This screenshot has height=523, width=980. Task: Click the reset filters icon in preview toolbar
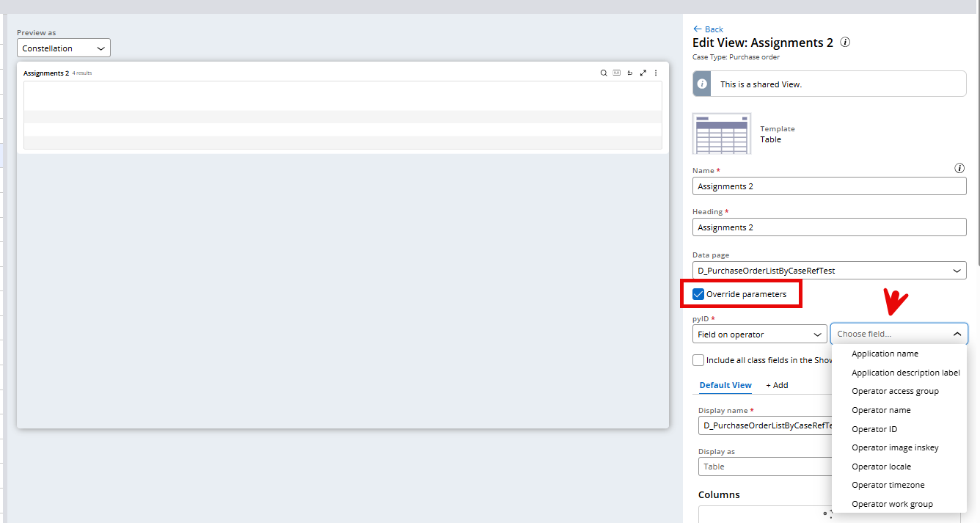(x=629, y=73)
